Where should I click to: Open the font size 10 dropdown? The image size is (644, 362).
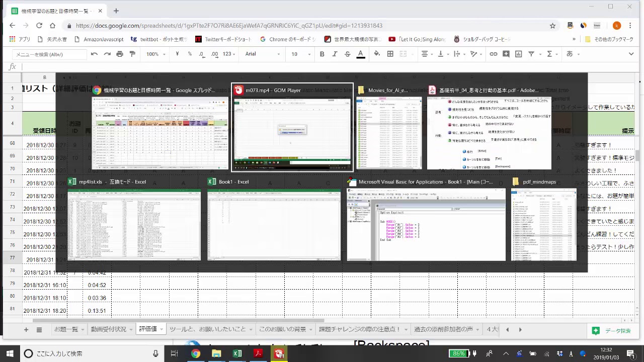299,54
